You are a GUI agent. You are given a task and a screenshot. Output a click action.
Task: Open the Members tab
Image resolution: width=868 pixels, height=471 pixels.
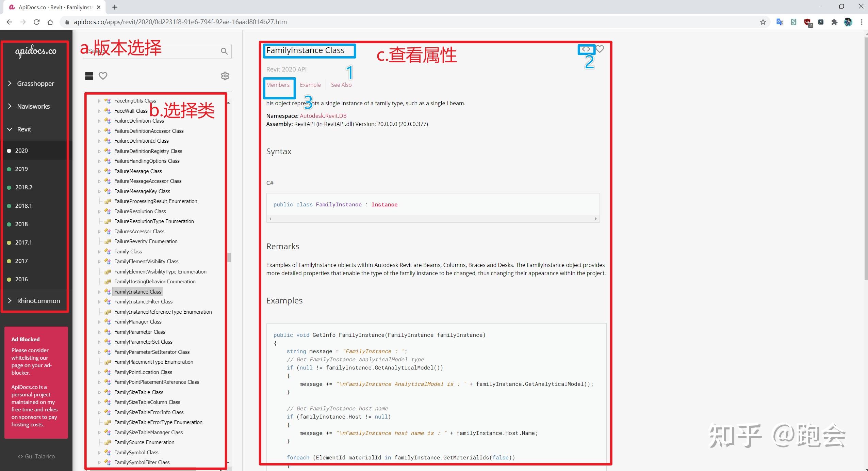click(278, 85)
